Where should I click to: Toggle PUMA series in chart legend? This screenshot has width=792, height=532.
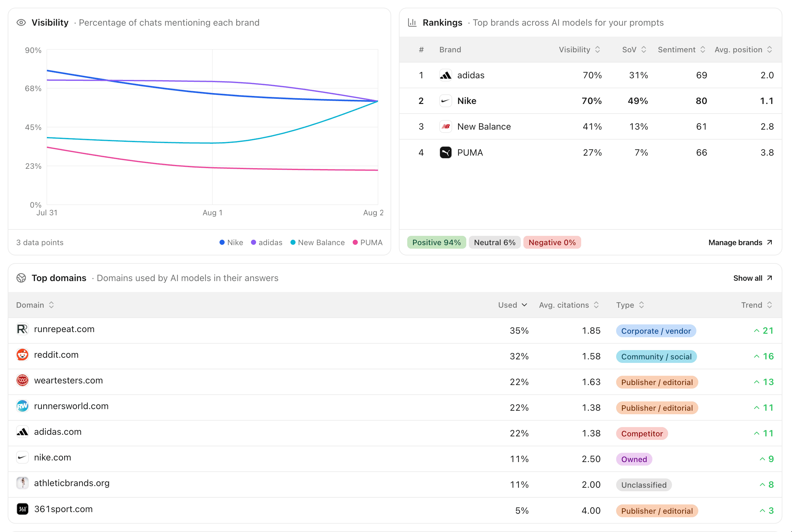pyautogui.click(x=367, y=243)
